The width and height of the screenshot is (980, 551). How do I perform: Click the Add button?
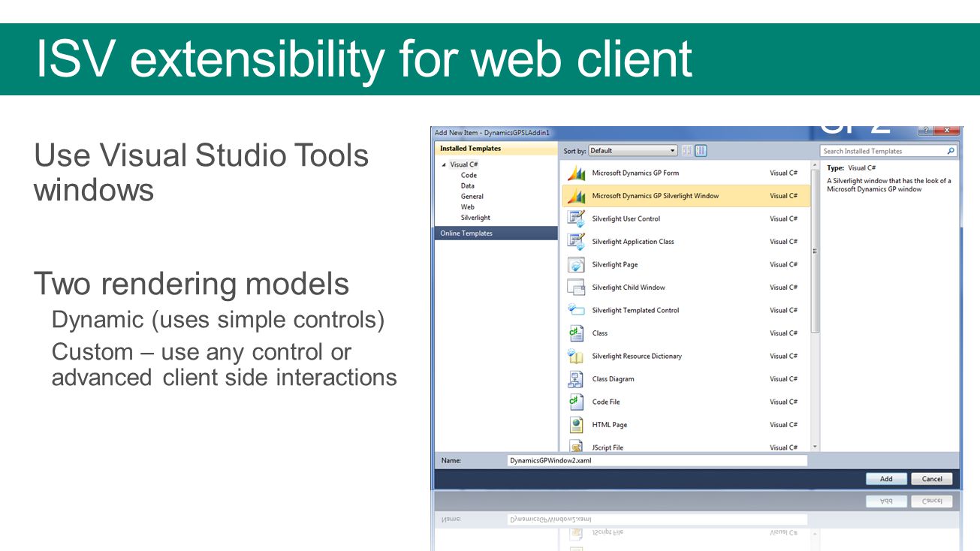pos(886,479)
